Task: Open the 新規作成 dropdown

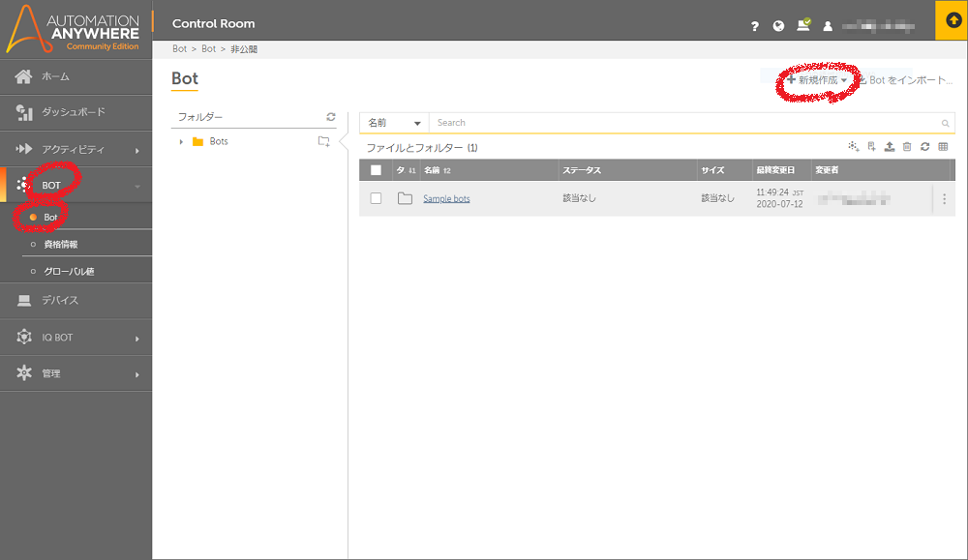Action: coord(817,80)
